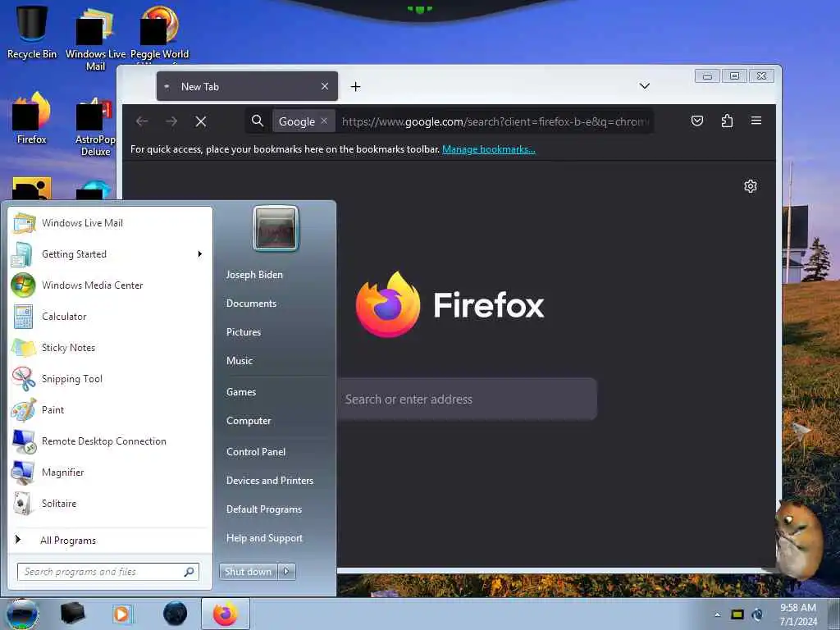Open the Shut down options arrow

(286, 572)
